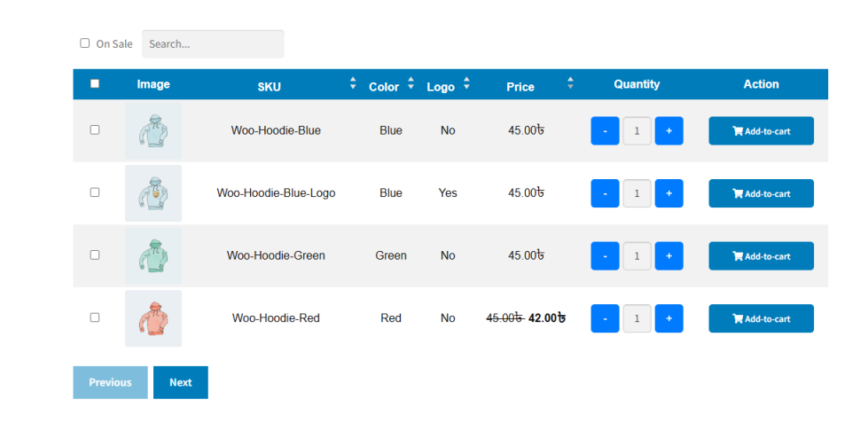Increase quantity for Woo-Hoodie-Red
The width and height of the screenshot is (868, 423).
pyautogui.click(x=669, y=318)
